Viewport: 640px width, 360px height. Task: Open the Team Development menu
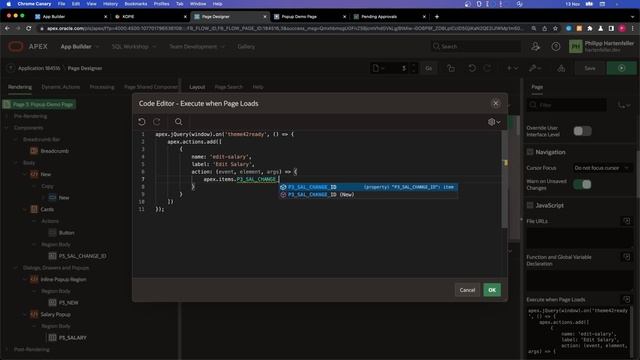coord(197,47)
